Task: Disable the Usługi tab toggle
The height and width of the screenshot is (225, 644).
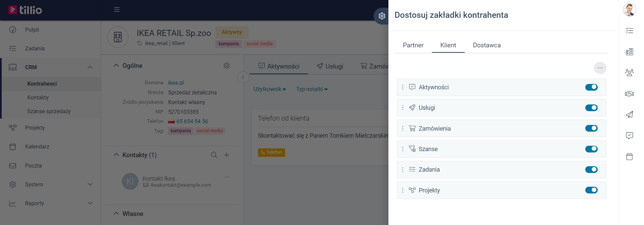Action: [x=591, y=108]
